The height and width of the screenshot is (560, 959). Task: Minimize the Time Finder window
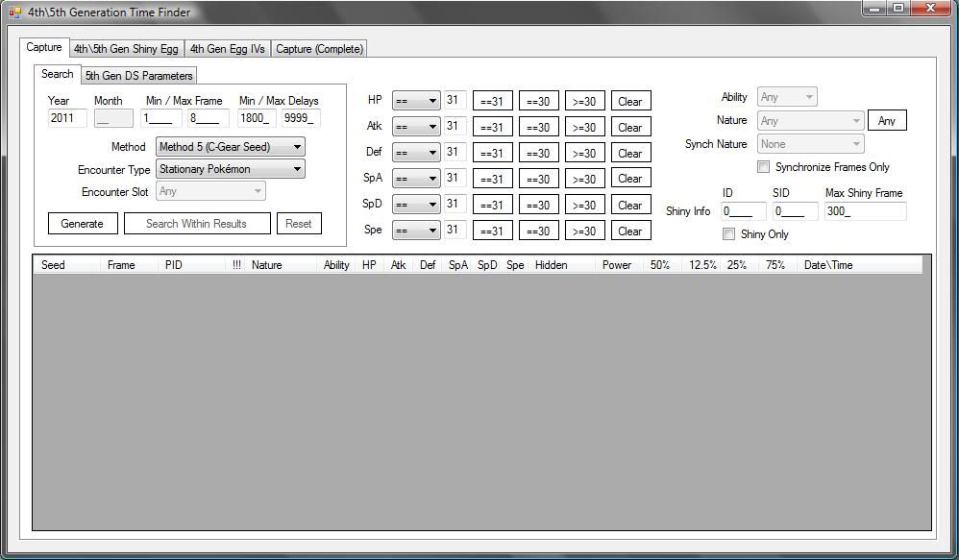pos(874,8)
